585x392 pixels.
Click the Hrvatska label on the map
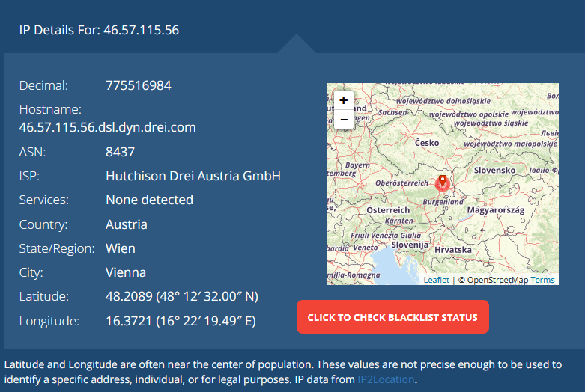tap(453, 249)
